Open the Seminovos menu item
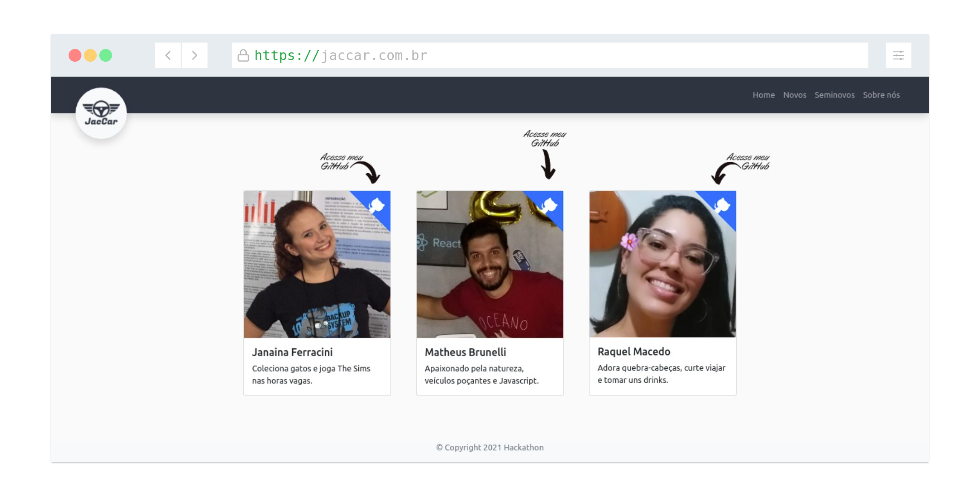980x496 pixels. click(x=834, y=95)
